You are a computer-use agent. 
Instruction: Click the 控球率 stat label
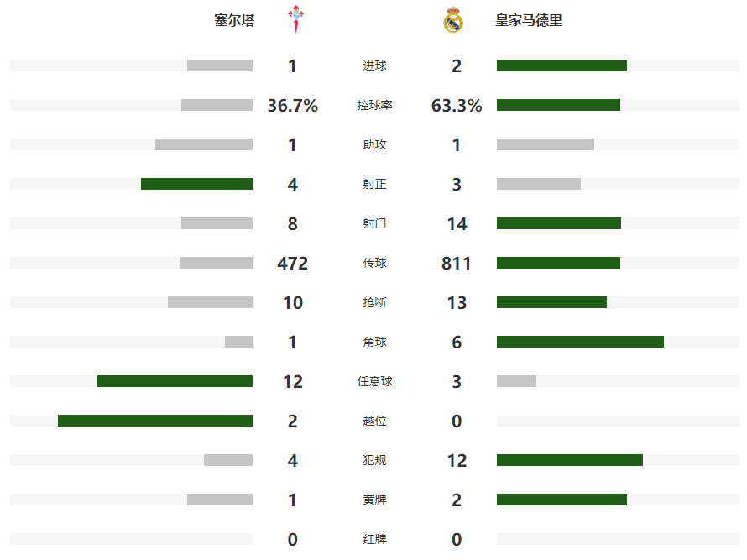374,106
